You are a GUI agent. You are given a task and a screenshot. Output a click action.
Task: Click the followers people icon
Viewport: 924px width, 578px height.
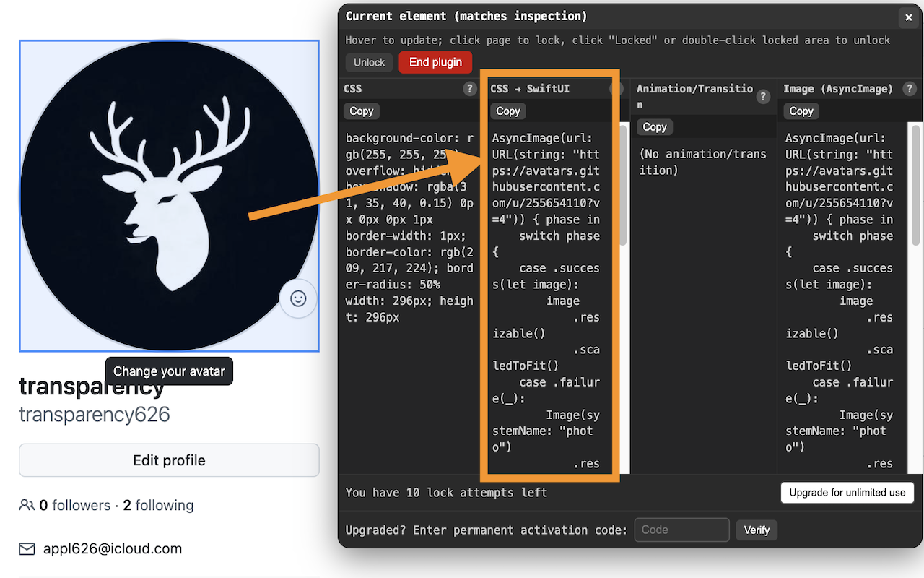26,505
